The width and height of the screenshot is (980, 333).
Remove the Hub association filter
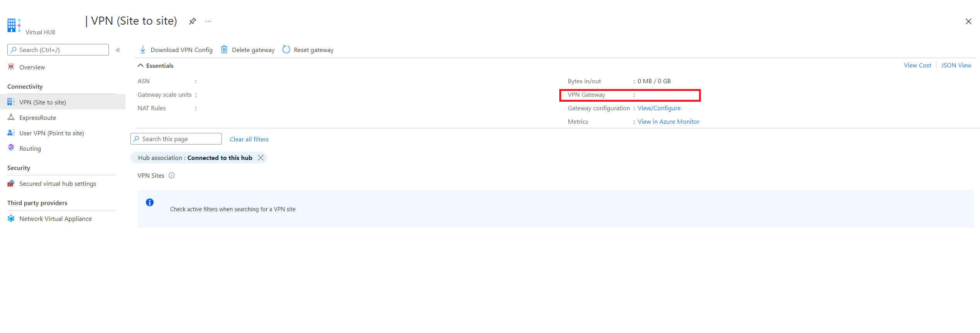(x=261, y=158)
